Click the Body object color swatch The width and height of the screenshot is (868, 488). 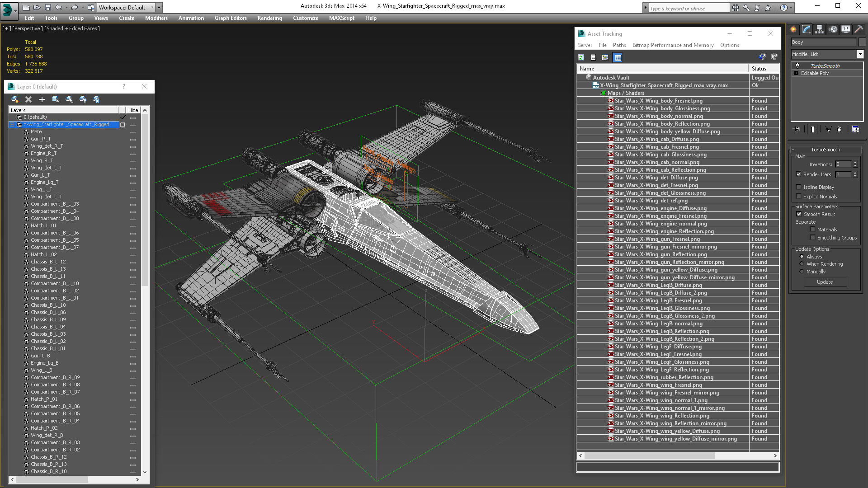(862, 42)
